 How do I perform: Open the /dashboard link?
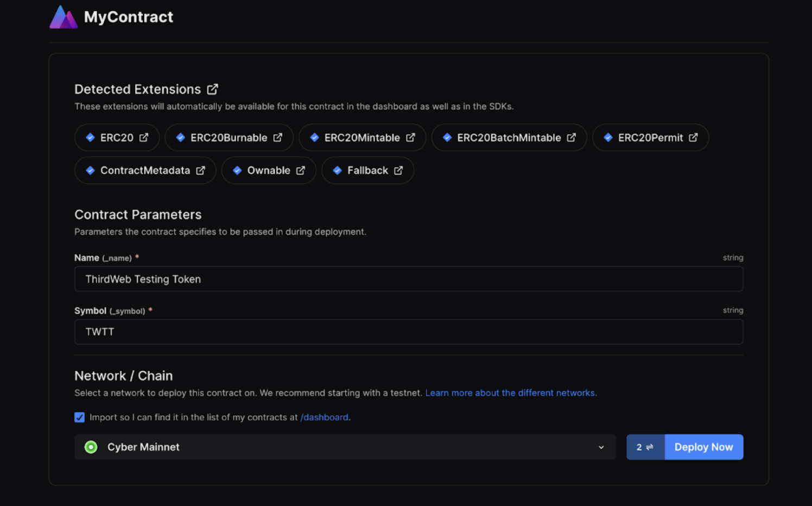coord(325,418)
